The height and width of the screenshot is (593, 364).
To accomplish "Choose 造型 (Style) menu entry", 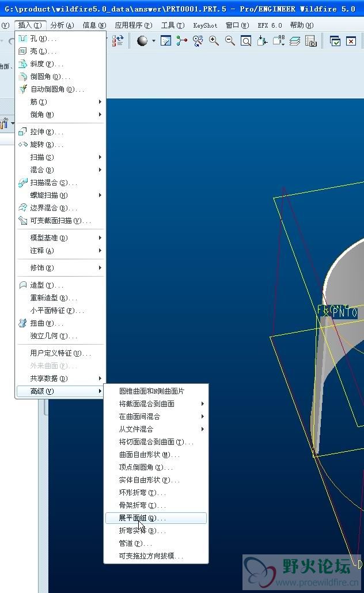I will pyautogui.click(x=60, y=285).
